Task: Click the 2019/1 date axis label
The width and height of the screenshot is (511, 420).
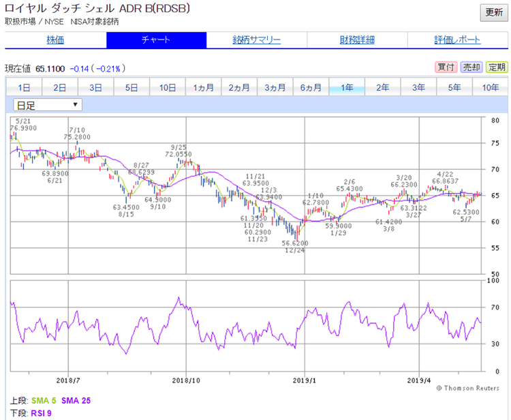Action: [305, 380]
